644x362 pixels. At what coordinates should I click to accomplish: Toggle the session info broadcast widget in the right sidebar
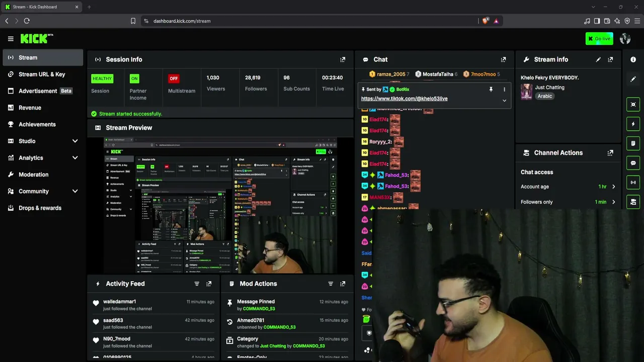coord(633,183)
